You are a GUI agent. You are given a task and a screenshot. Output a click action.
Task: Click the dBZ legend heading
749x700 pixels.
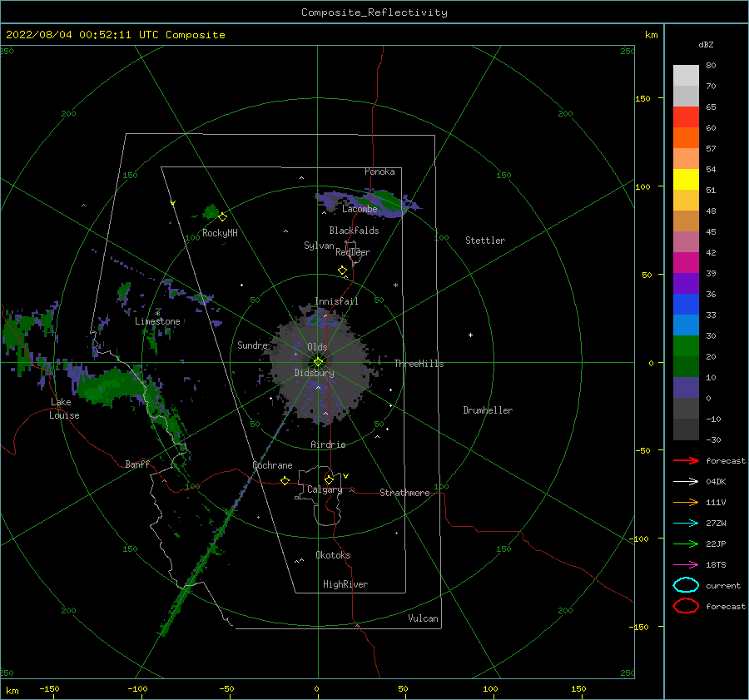pos(706,44)
